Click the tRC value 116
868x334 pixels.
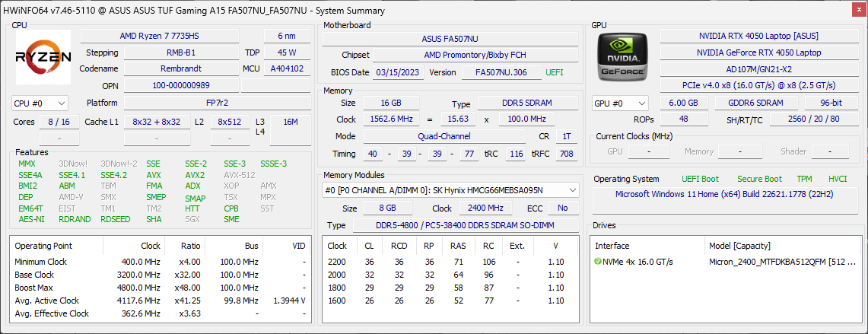(x=516, y=154)
